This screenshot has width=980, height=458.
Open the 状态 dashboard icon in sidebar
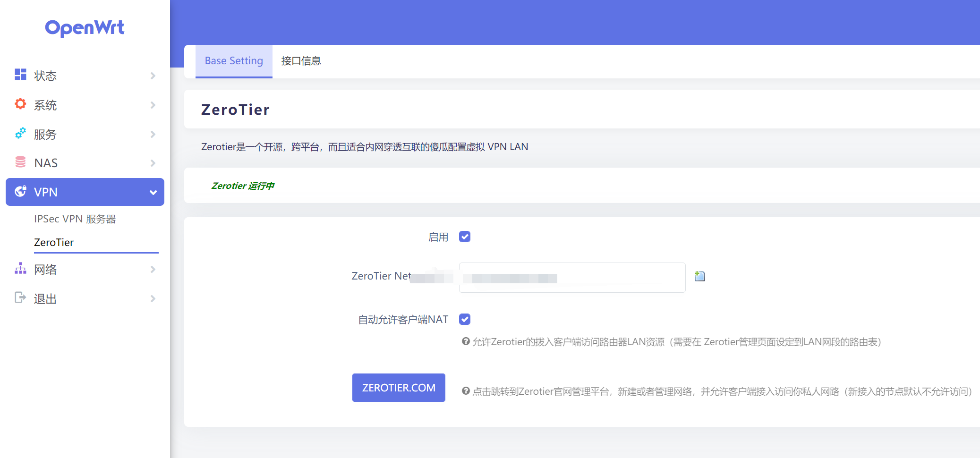point(20,75)
